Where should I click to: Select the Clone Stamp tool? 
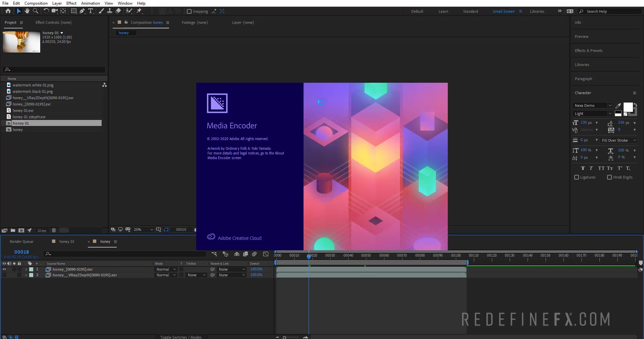pyautogui.click(x=109, y=11)
